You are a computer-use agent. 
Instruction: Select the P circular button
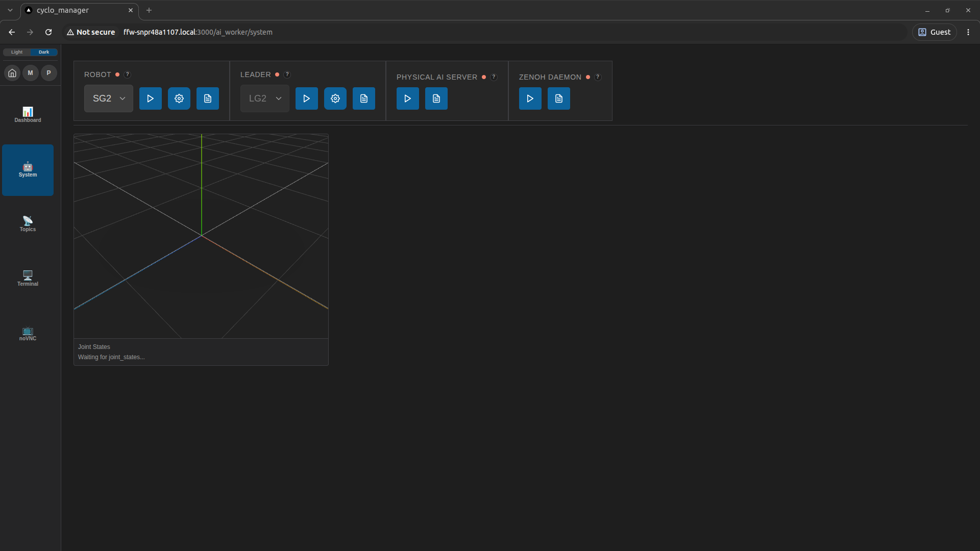pyautogui.click(x=49, y=73)
